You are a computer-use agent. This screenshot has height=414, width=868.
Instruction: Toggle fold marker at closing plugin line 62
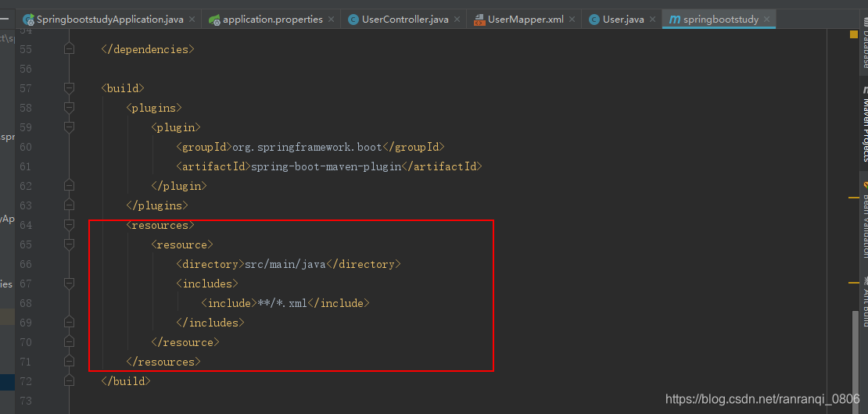(x=69, y=186)
